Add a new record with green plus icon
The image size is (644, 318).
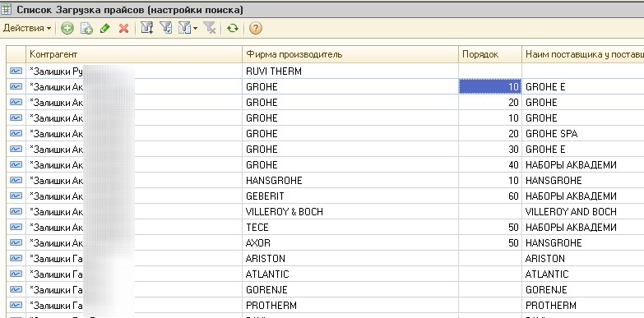pos(67,28)
